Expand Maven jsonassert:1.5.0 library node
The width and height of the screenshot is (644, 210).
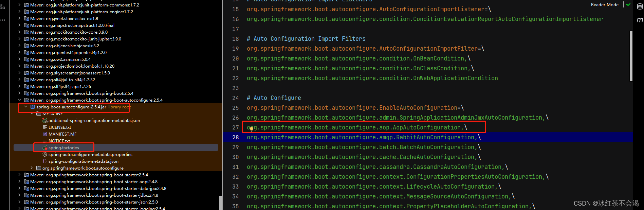pyautogui.click(x=19, y=73)
